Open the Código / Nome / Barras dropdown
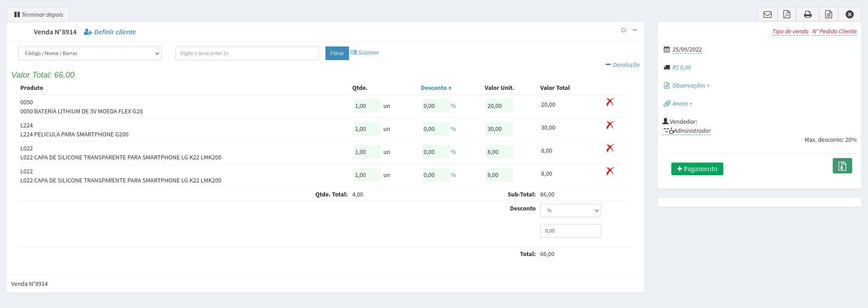 tap(90, 53)
